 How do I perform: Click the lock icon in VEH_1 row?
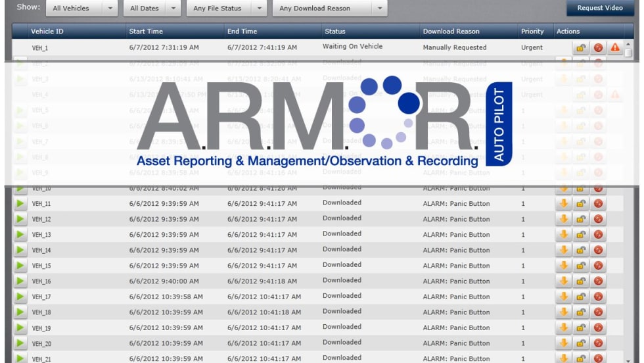coord(581,47)
